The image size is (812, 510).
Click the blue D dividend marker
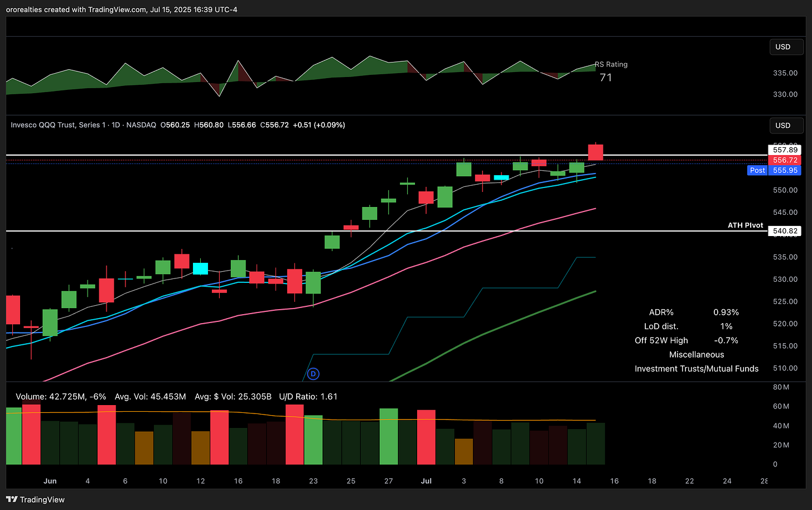point(313,374)
